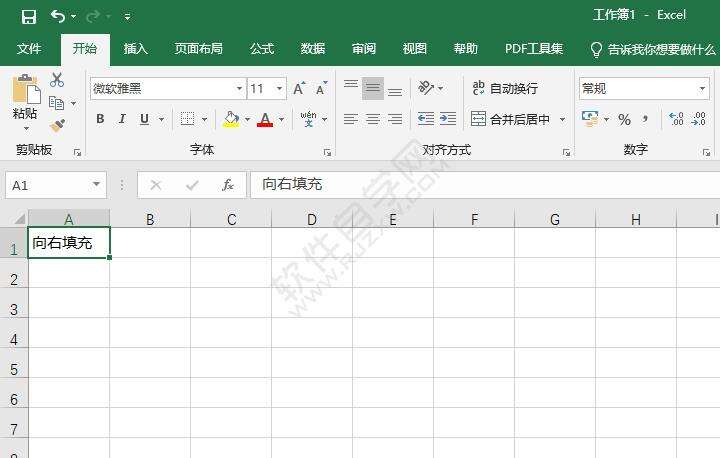Align text left
The width and height of the screenshot is (720, 458).
click(351, 119)
